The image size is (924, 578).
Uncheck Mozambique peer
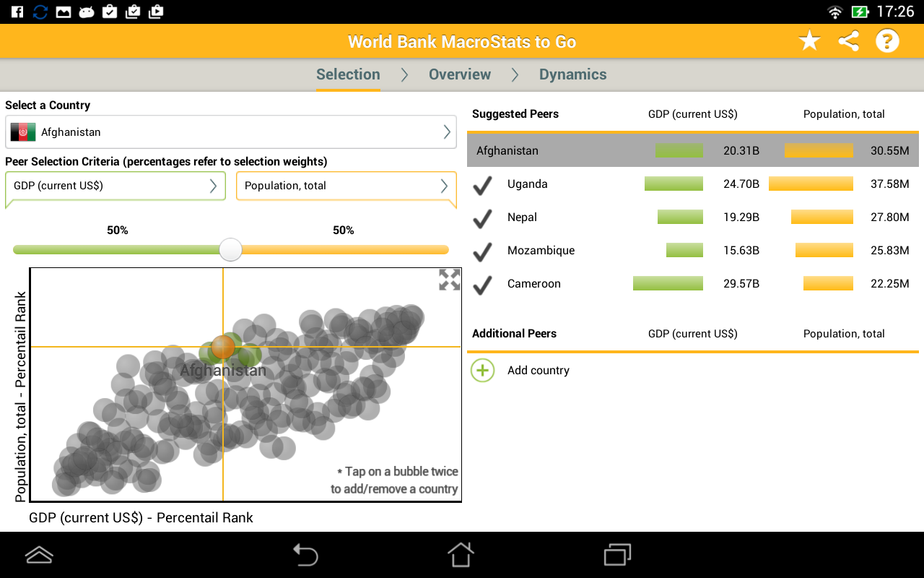point(482,251)
